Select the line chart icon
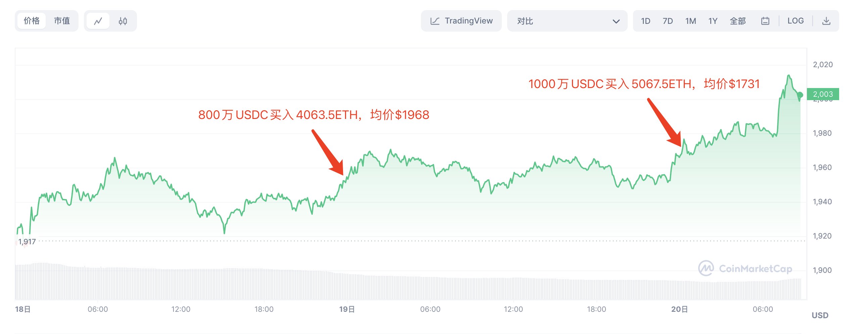The height and width of the screenshot is (334, 868). 98,20
